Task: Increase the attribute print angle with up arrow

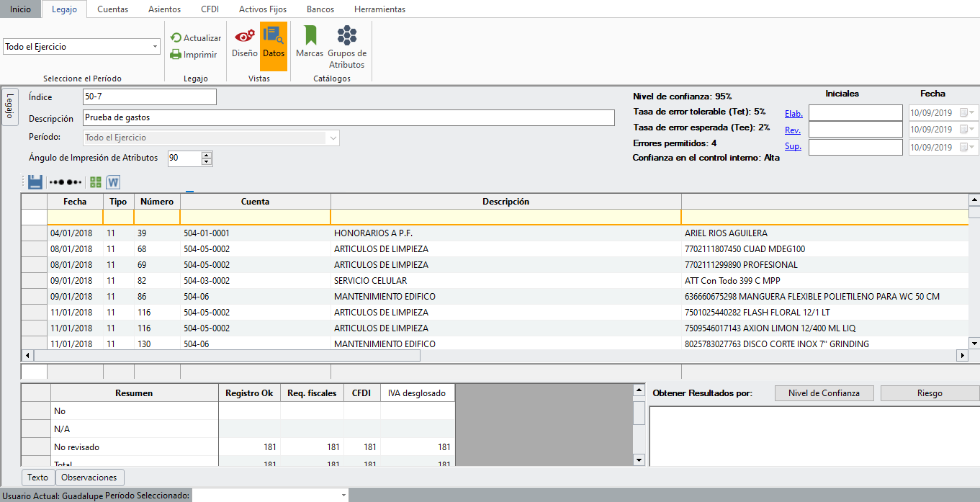Action: point(207,155)
